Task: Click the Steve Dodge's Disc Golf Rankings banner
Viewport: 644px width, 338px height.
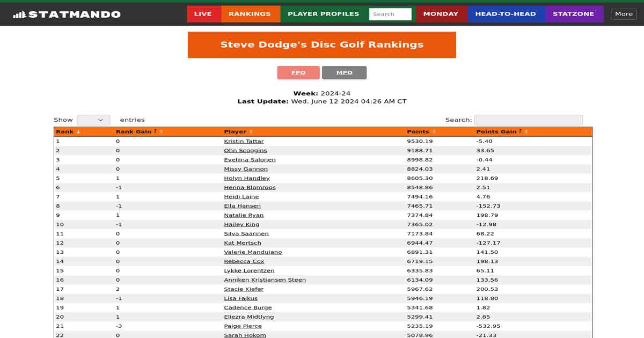Action: [322, 45]
